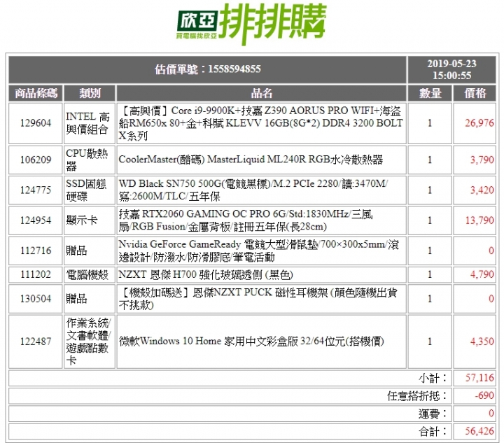The width and height of the screenshot is (504, 443).
Task: Click the 顯示卡 category cell
Action: pos(90,220)
